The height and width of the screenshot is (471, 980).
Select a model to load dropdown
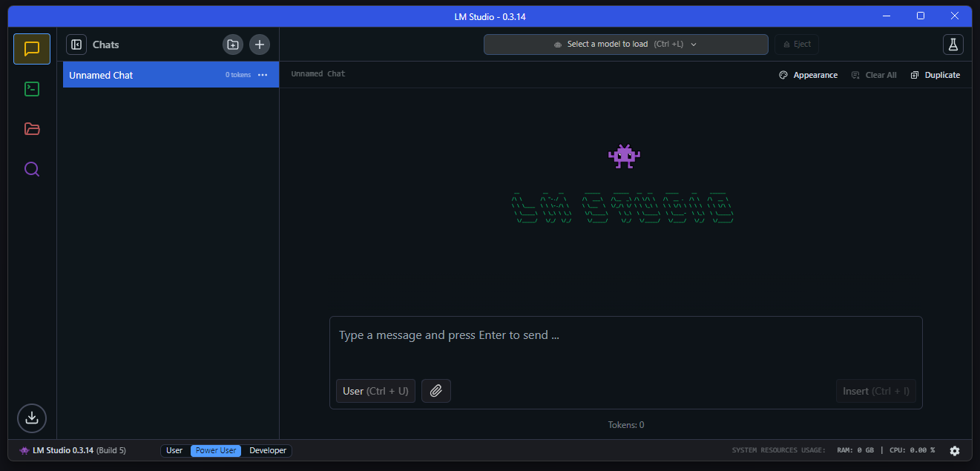626,45
